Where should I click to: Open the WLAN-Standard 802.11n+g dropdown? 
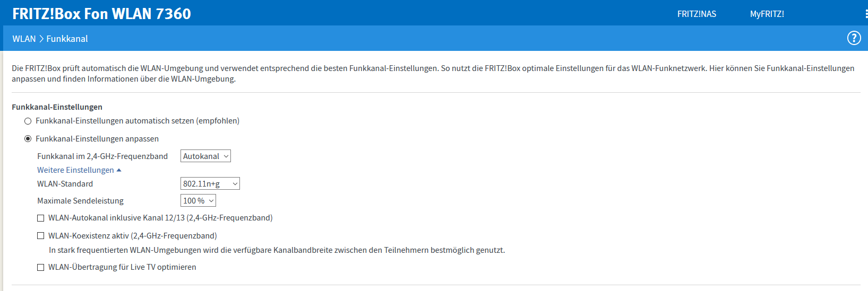click(x=210, y=183)
